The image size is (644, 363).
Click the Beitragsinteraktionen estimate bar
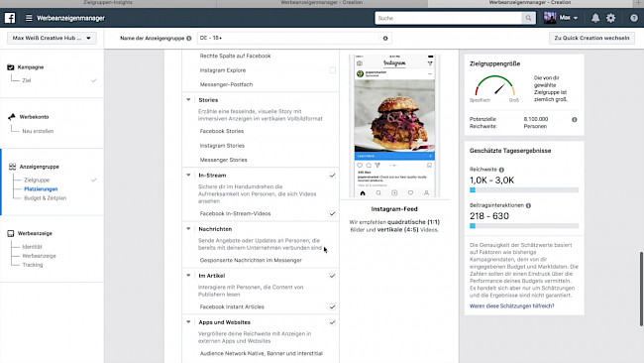click(524, 226)
